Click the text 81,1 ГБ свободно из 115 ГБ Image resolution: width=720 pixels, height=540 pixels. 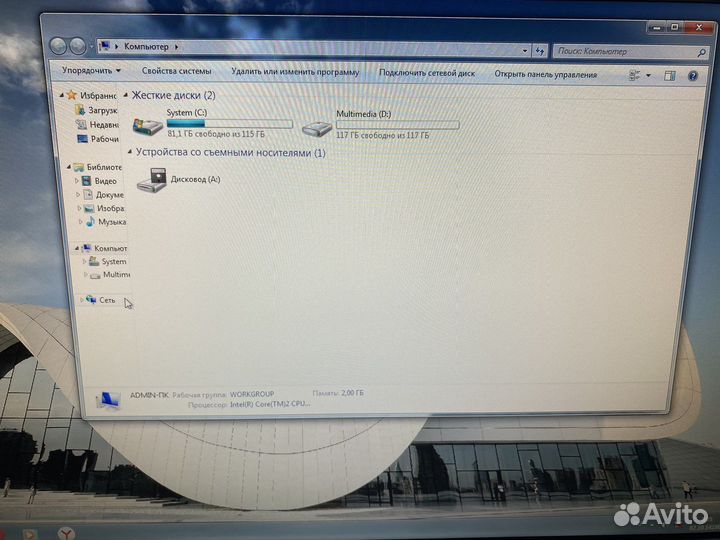click(216, 134)
